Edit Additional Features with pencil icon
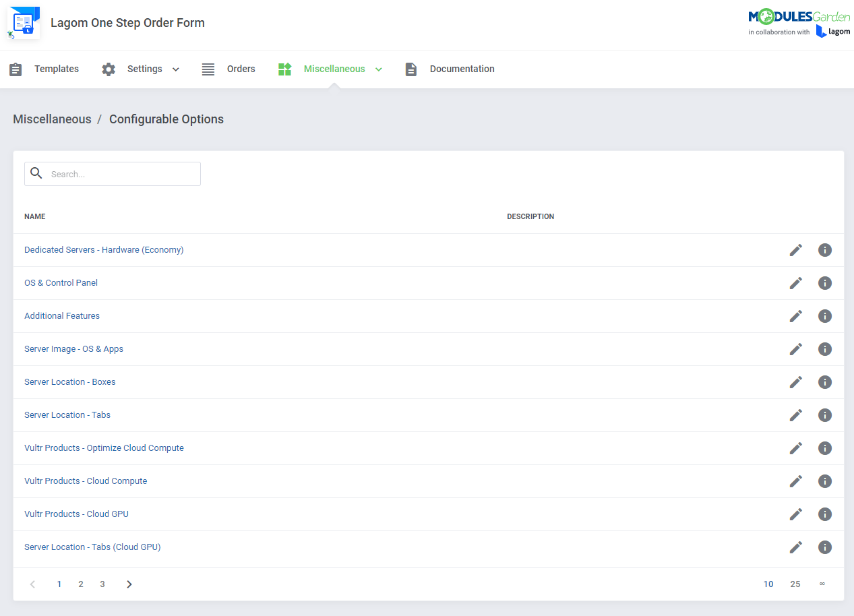The height and width of the screenshot is (616, 854). [x=796, y=316]
